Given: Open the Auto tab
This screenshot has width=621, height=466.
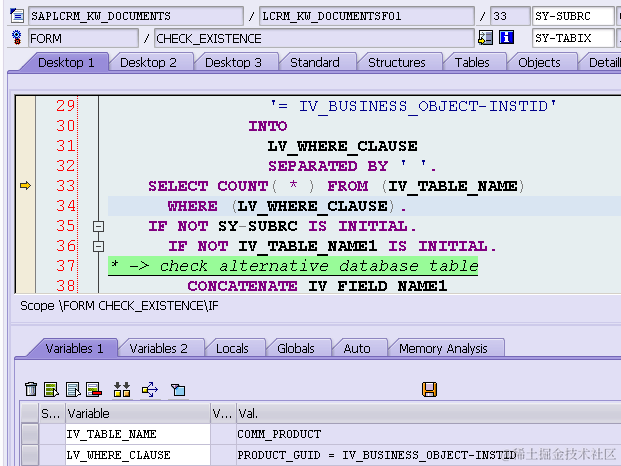Looking at the screenshot, I should click(x=357, y=348).
